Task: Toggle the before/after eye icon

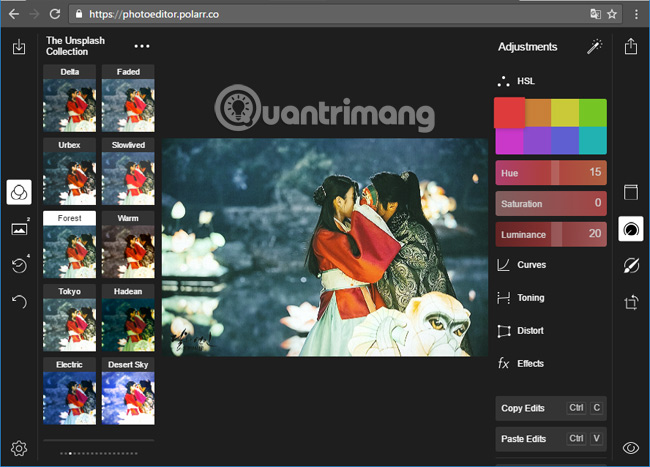Action: click(631, 448)
